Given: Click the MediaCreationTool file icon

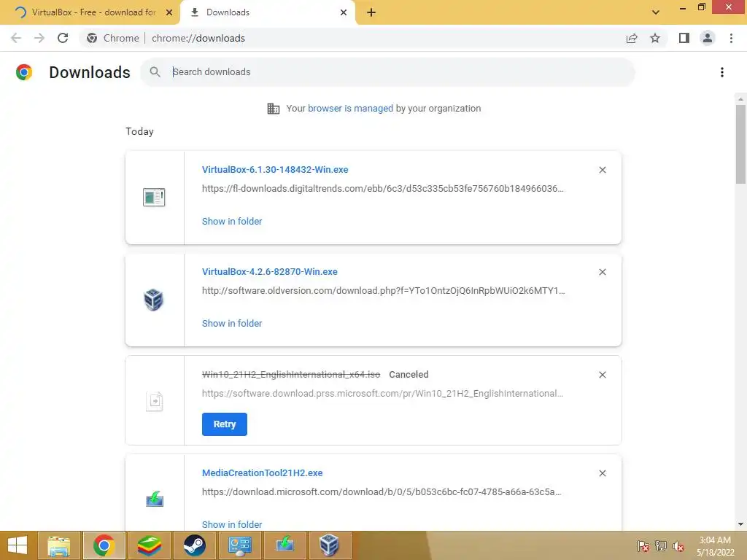Looking at the screenshot, I should pos(155,499).
